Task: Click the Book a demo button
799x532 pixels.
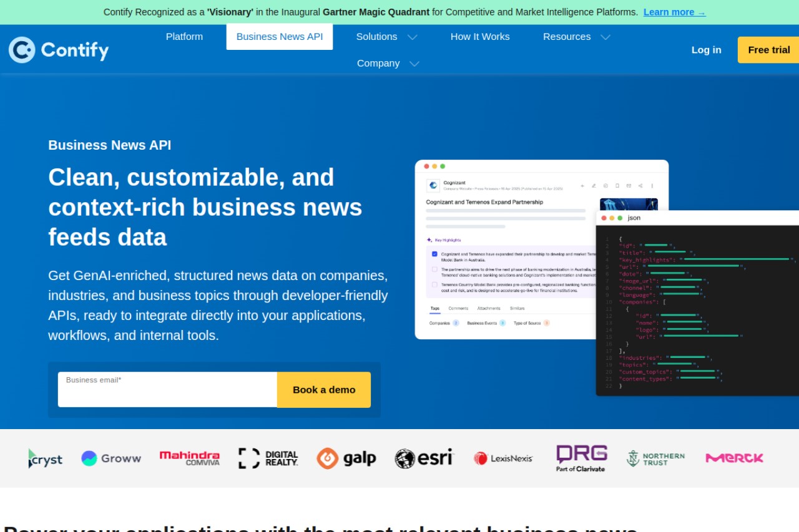Action: 324,390
